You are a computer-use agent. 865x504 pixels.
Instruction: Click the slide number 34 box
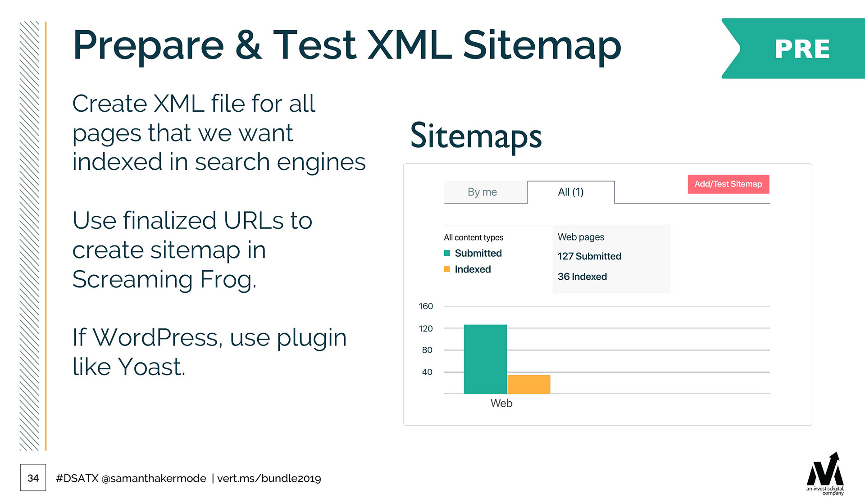pyautogui.click(x=33, y=478)
